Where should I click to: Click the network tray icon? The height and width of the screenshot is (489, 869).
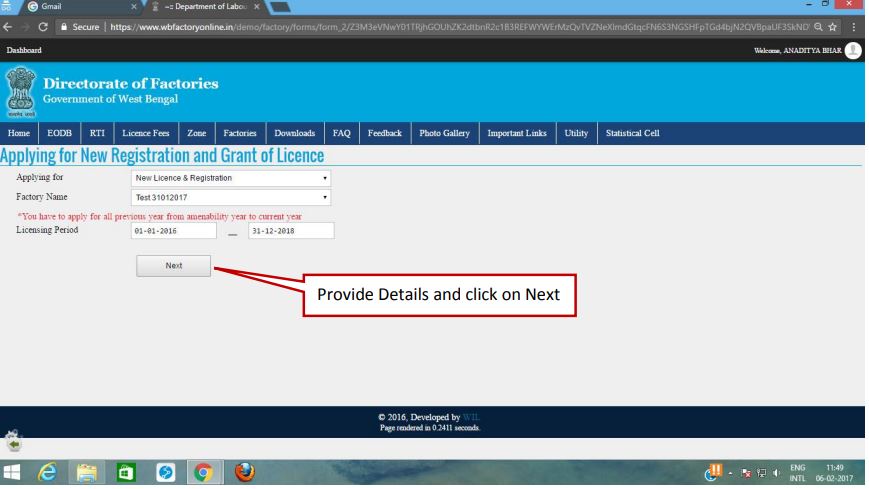(x=761, y=473)
